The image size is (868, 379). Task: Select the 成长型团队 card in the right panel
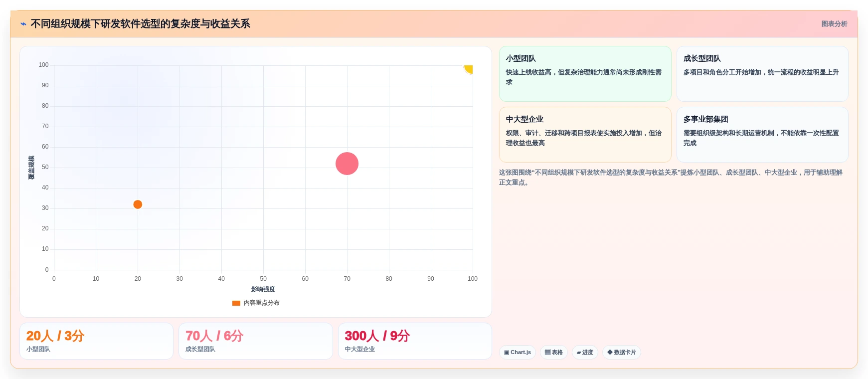click(762, 74)
